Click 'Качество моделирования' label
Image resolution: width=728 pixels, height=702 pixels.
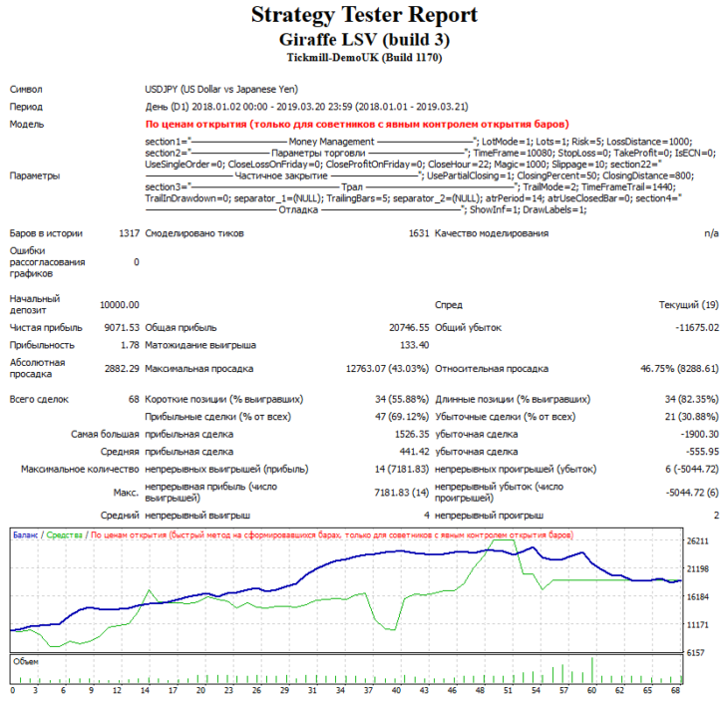tap(492, 233)
